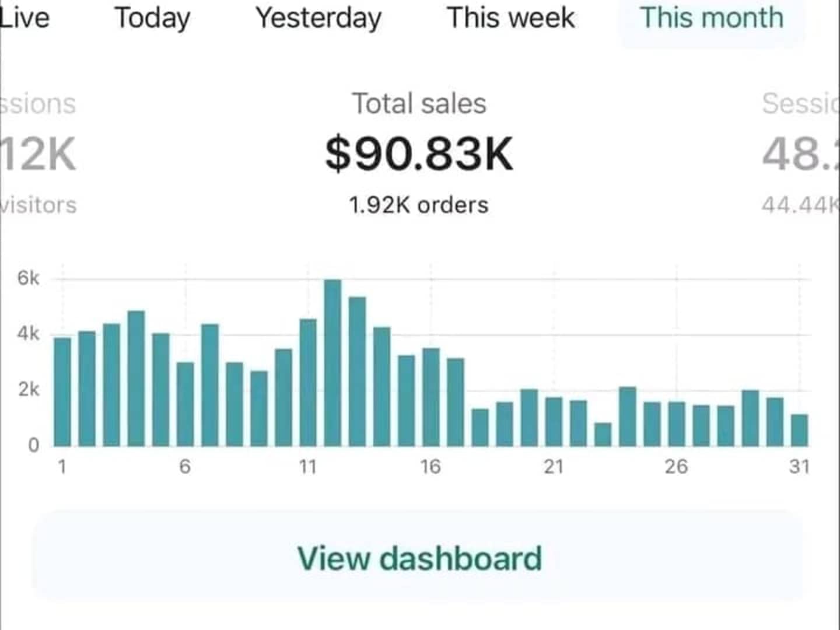Click the shortest bar for day 23
The image size is (840, 630).
click(x=603, y=435)
